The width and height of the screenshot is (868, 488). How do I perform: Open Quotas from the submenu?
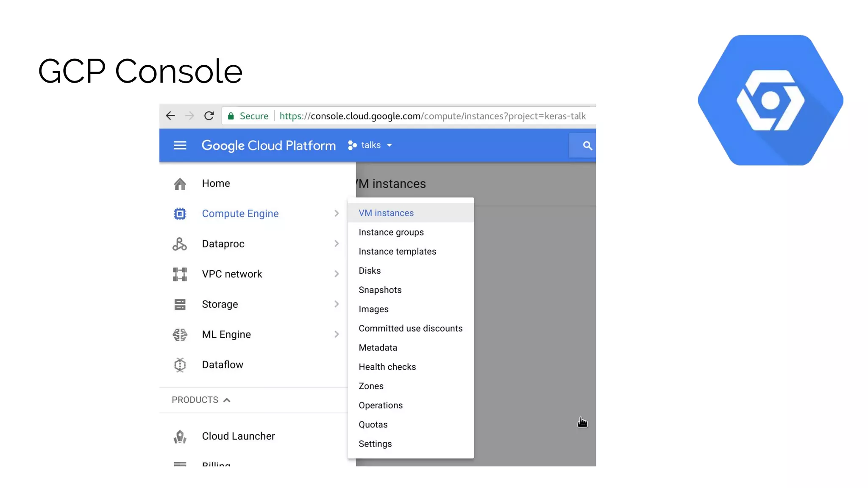pyautogui.click(x=411, y=424)
